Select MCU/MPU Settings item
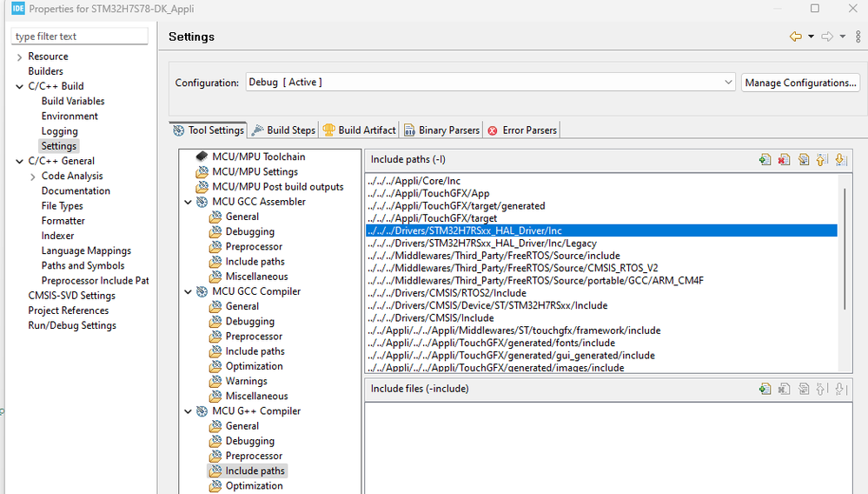Image resolution: width=868 pixels, height=494 pixels. [255, 171]
